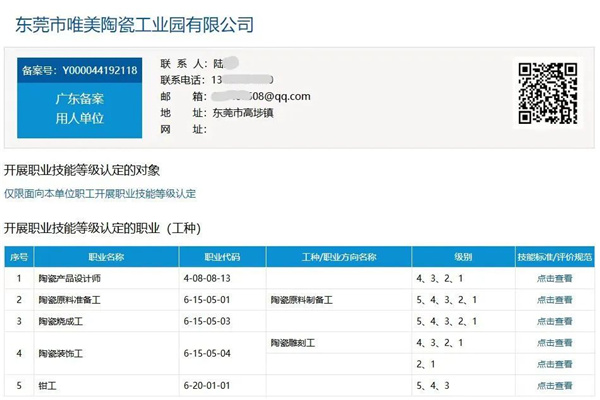Click the 仅限面向本单位职工开展职业技能等级认定 text
The width and height of the screenshot is (600, 400).
[100, 194]
